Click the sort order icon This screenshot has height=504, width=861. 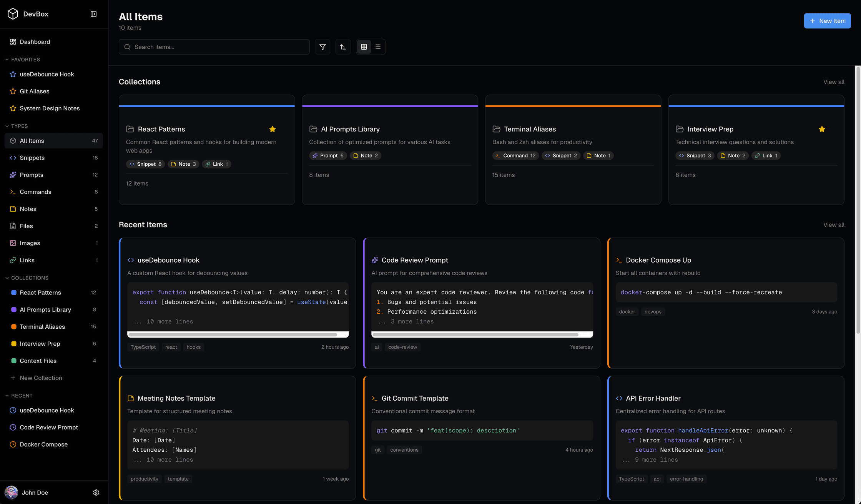point(343,47)
